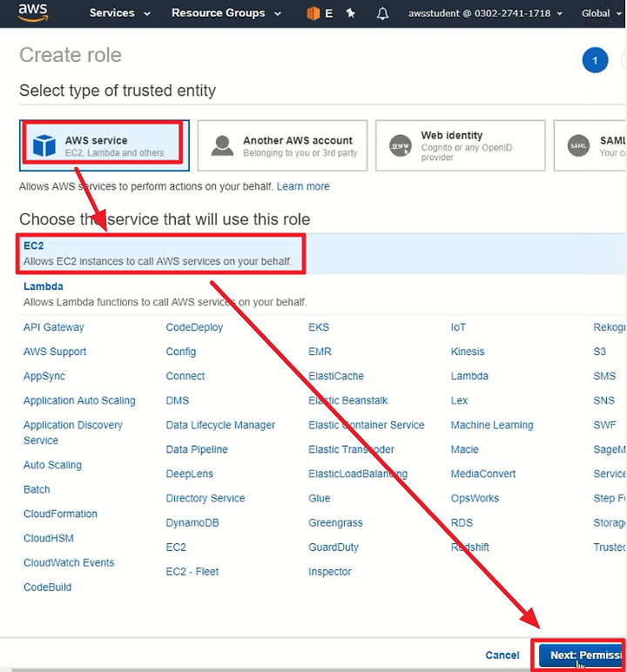Select Connect service
Screen dimensions: 627x672
pyautogui.click(x=185, y=376)
